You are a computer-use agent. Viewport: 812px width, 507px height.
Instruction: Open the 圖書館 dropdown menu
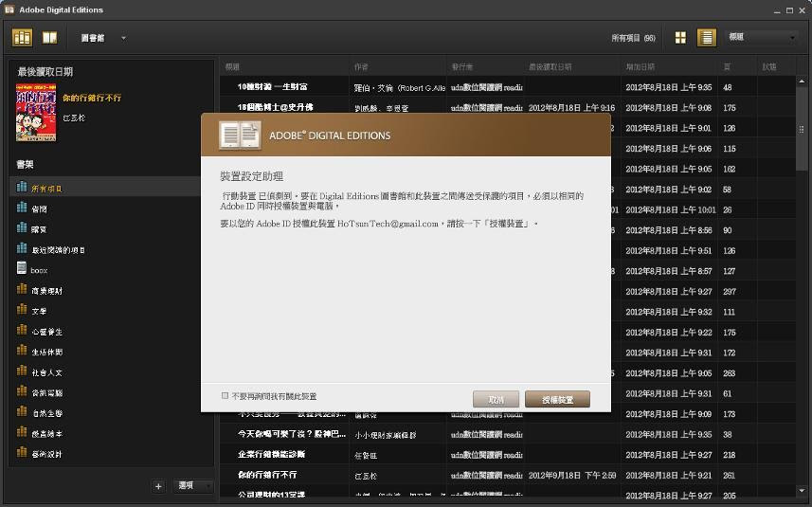(103, 38)
